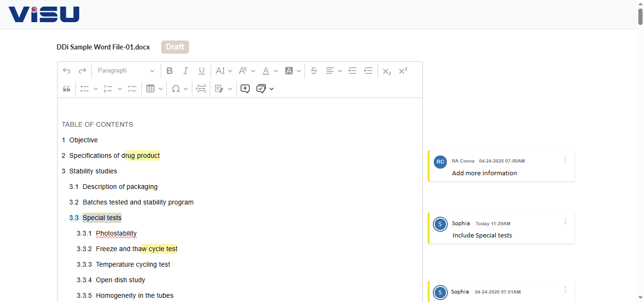The height and width of the screenshot is (302, 644).
Task: Apply subscript formatting
Action: tap(387, 71)
